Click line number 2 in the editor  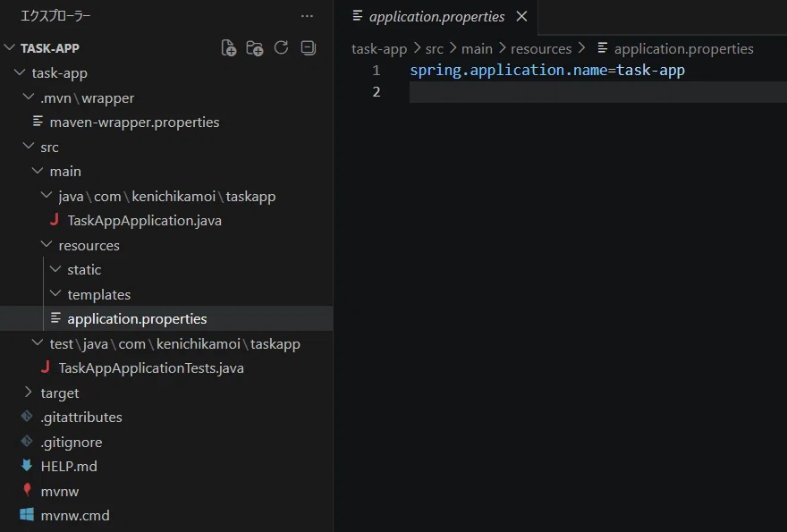point(376,92)
